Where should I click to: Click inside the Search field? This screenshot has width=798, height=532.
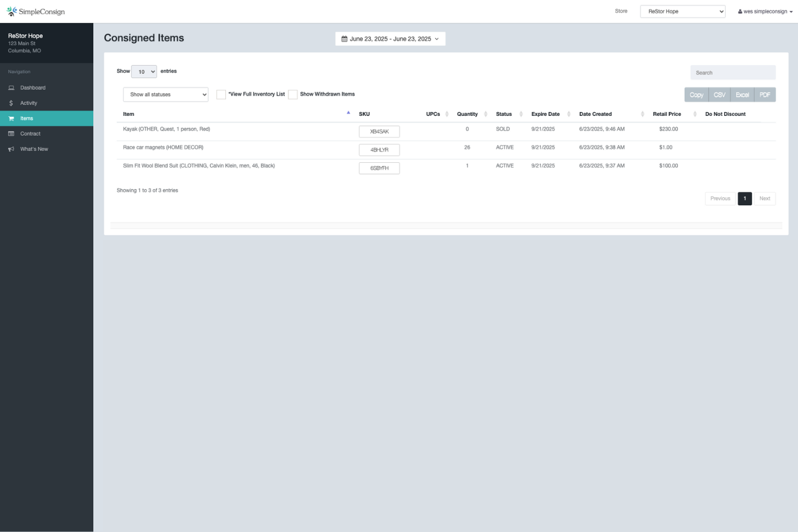tap(732, 72)
